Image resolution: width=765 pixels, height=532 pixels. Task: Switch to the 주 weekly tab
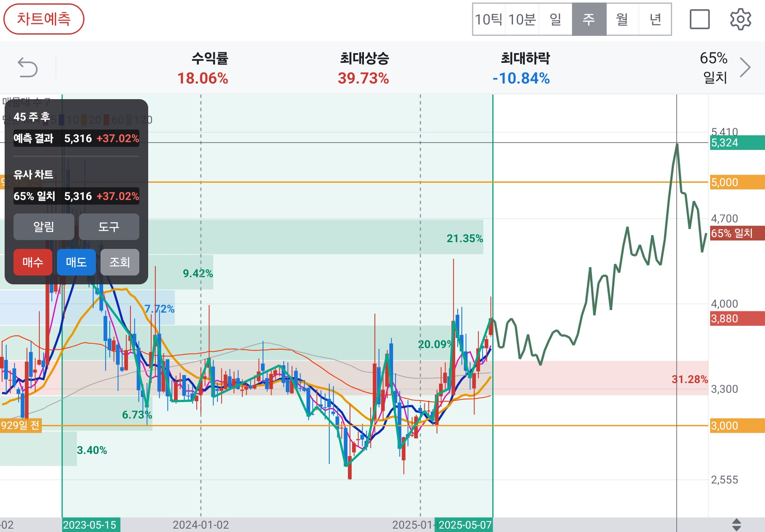[589, 19]
